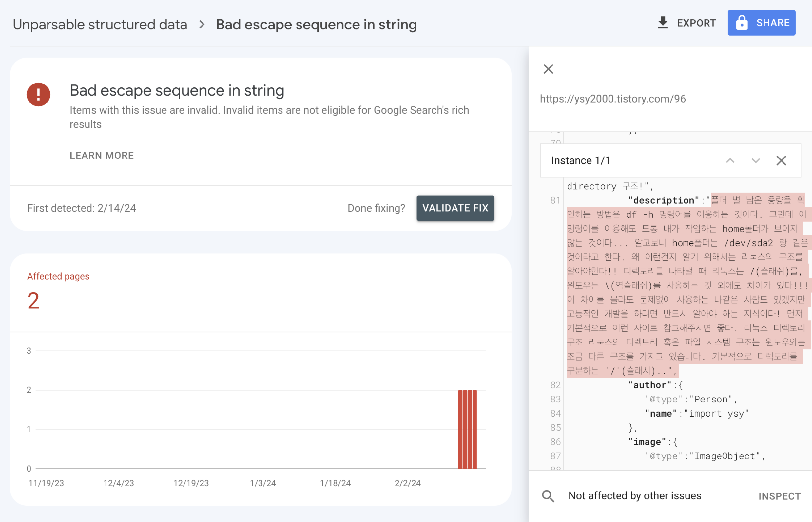This screenshot has width=812, height=522.
Task: Click line number 82 in code view
Action: click(555, 385)
